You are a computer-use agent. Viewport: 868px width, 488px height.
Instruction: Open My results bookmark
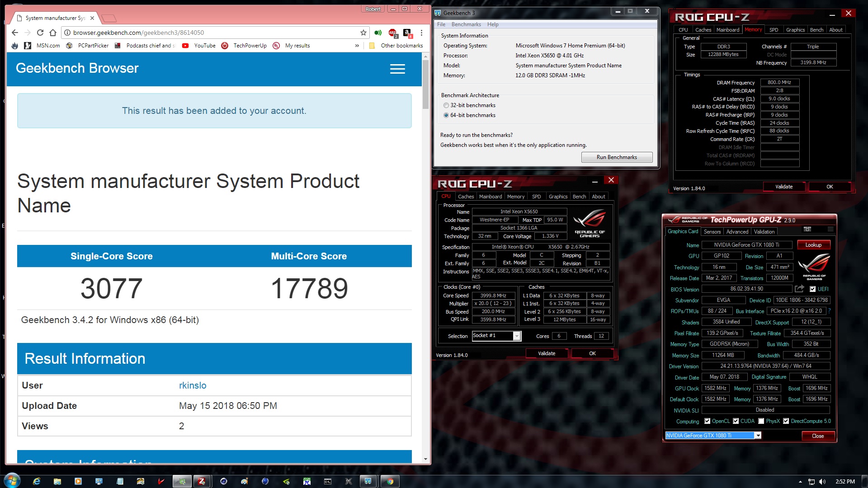[292, 46]
